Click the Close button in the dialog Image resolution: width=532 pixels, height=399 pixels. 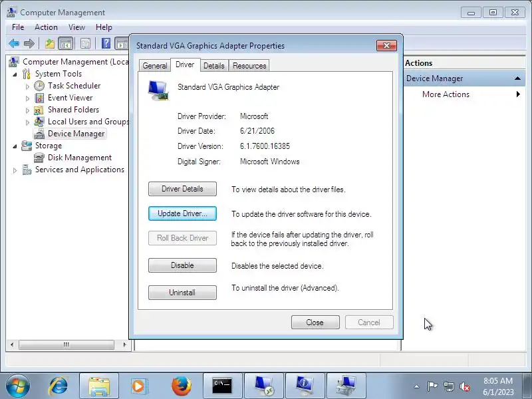click(315, 323)
